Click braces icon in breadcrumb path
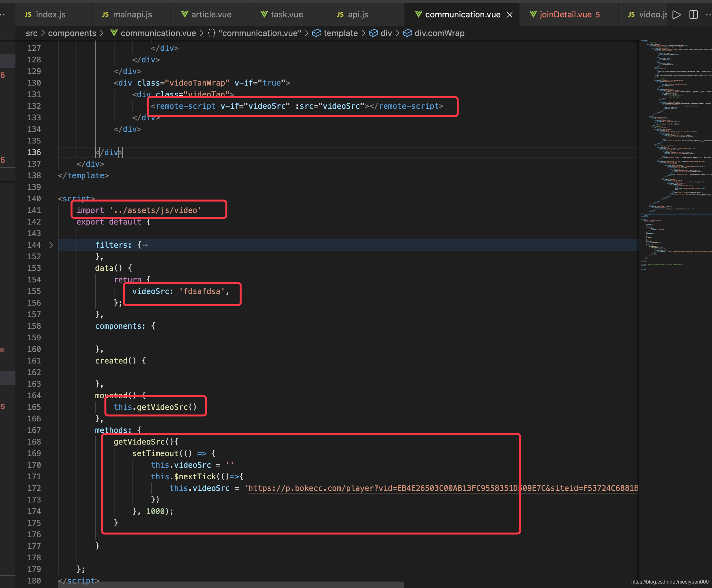The height and width of the screenshot is (588, 712). [211, 33]
